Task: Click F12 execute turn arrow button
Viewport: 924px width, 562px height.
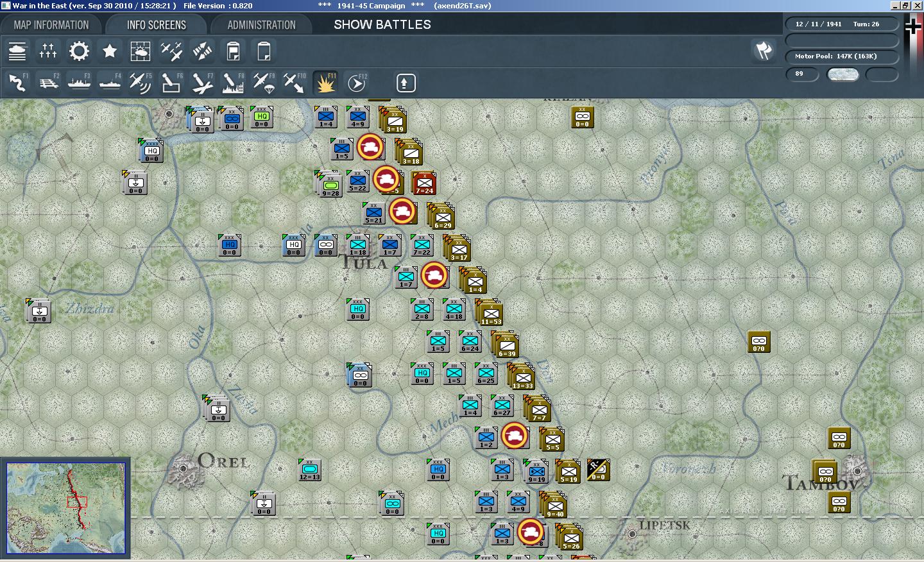Action: 356,83
